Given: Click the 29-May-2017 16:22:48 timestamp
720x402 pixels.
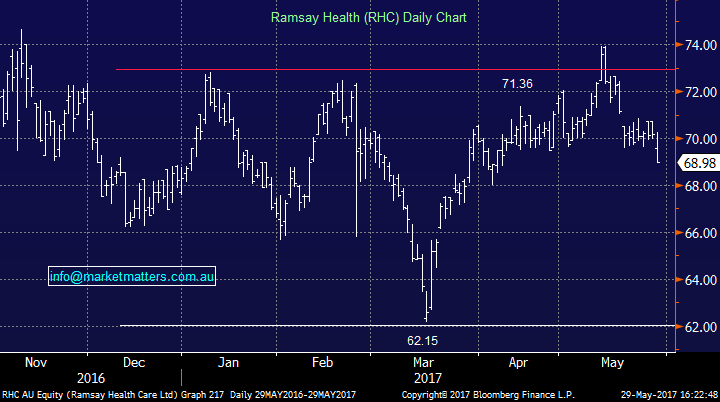Looking at the screenshot, I should pos(669,395).
